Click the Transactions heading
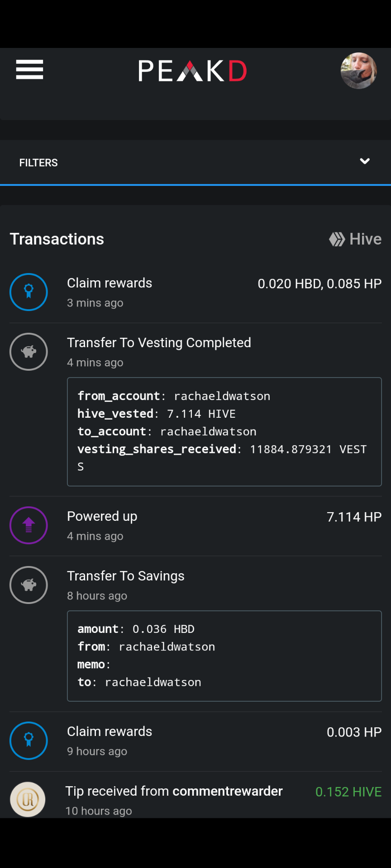391x868 pixels. pyautogui.click(x=57, y=239)
